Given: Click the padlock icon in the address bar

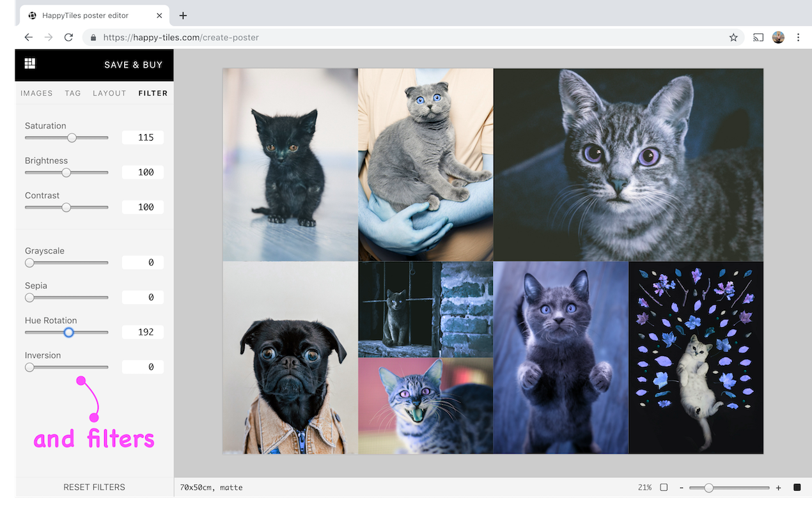Looking at the screenshot, I should tap(93, 38).
